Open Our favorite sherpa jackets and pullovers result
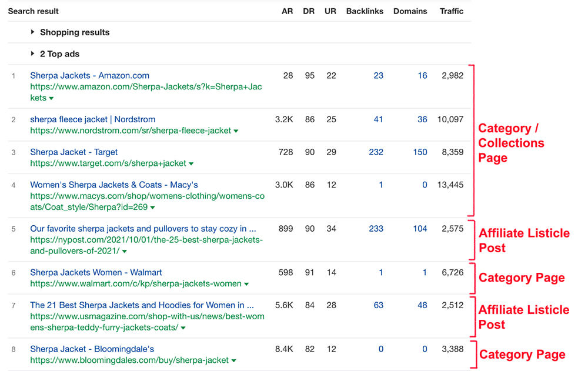 click(x=143, y=229)
